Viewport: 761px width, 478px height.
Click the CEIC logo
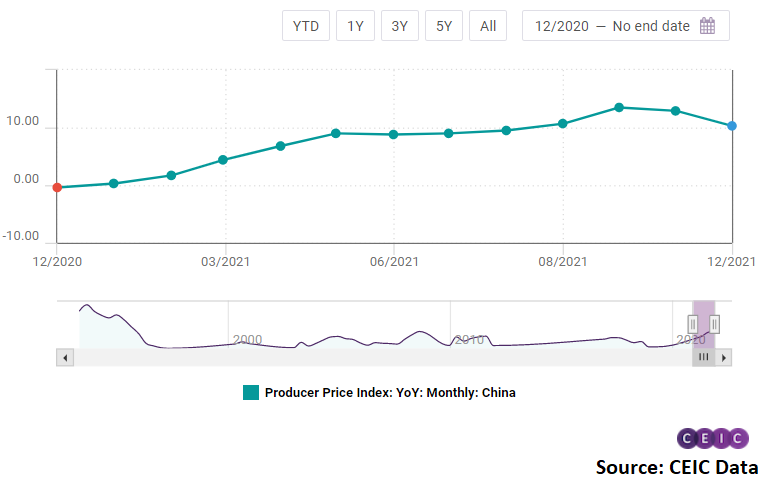tap(712, 438)
